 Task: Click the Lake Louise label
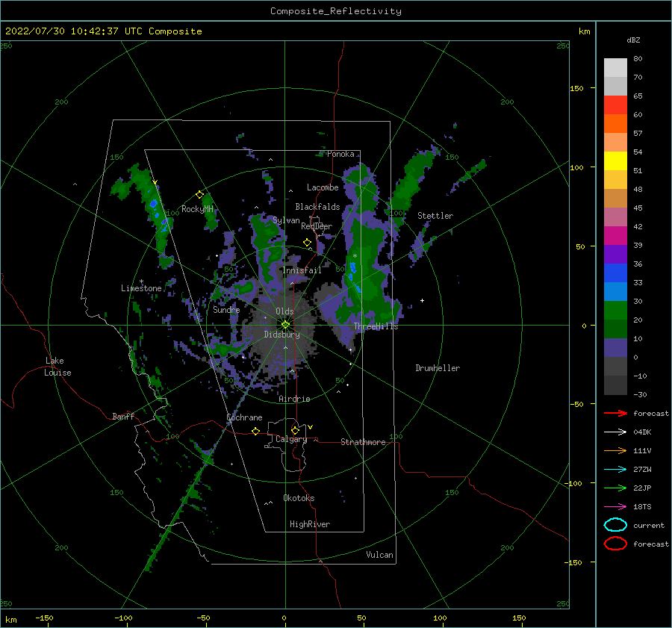(x=57, y=367)
